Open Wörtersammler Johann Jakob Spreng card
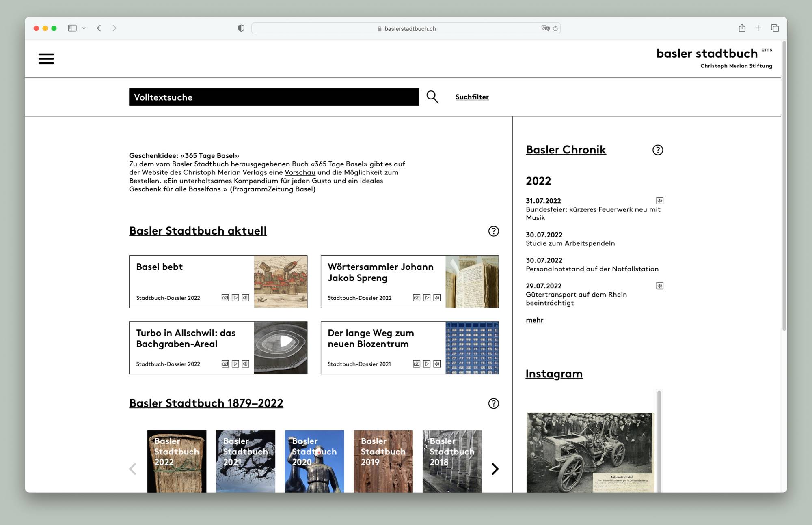The width and height of the screenshot is (812, 525). pyautogui.click(x=410, y=282)
